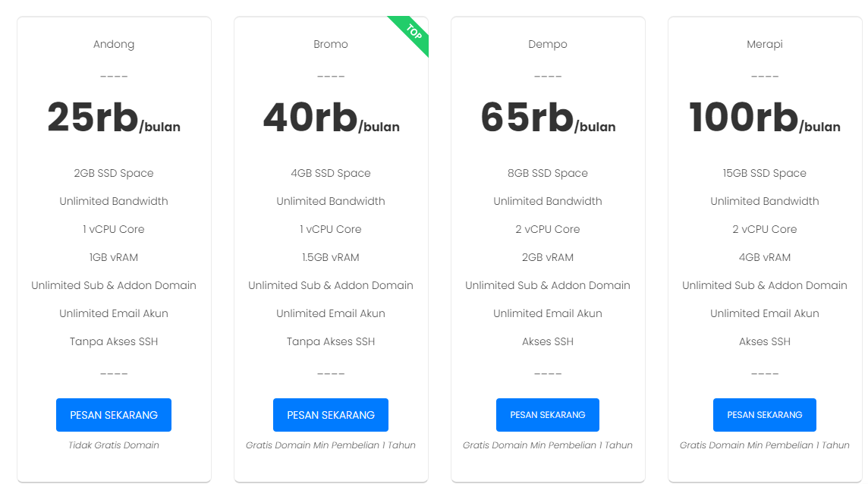The image size is (868, 484).
Task: Click the Merapi plan title
Action: pyautogui.click(x=765, y=44)
